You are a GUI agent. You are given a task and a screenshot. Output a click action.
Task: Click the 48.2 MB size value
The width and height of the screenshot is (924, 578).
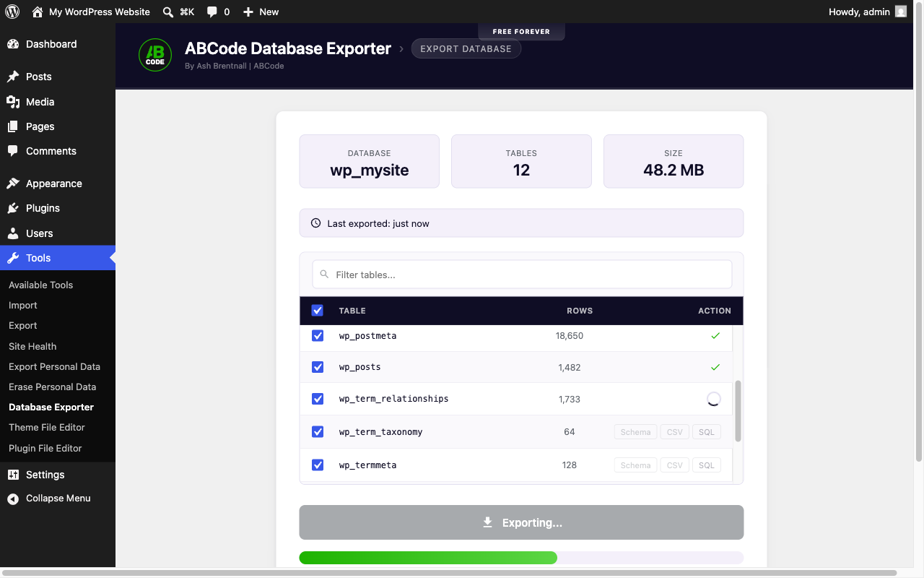click(674, 171)
